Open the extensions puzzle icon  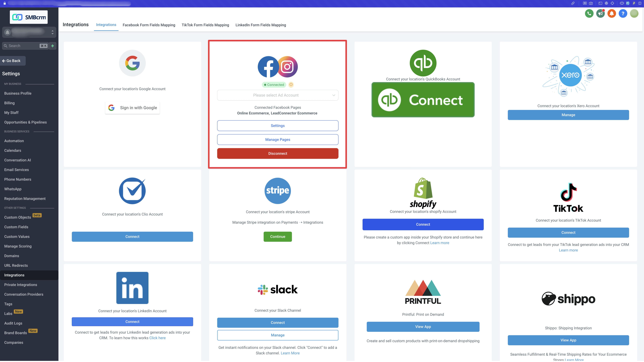[622, 3]
